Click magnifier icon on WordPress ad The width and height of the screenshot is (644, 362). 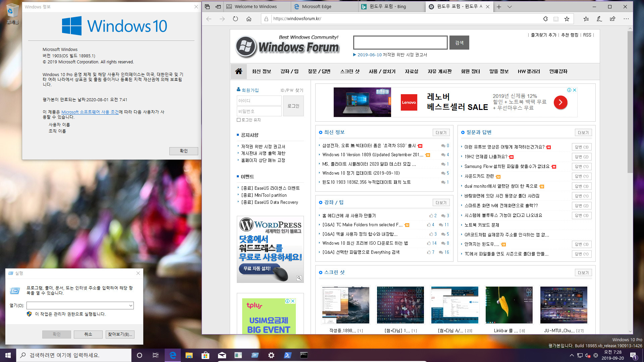tap(299, 278)
